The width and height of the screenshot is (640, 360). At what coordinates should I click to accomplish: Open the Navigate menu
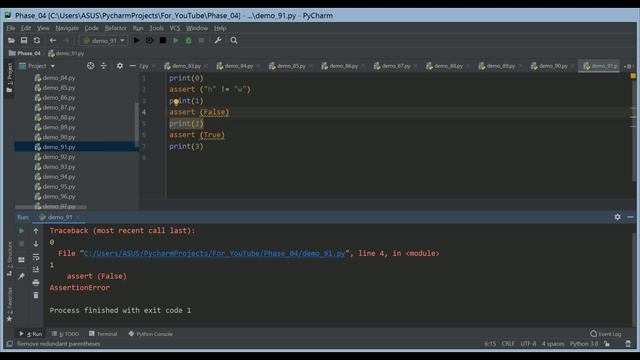point(67,28)
